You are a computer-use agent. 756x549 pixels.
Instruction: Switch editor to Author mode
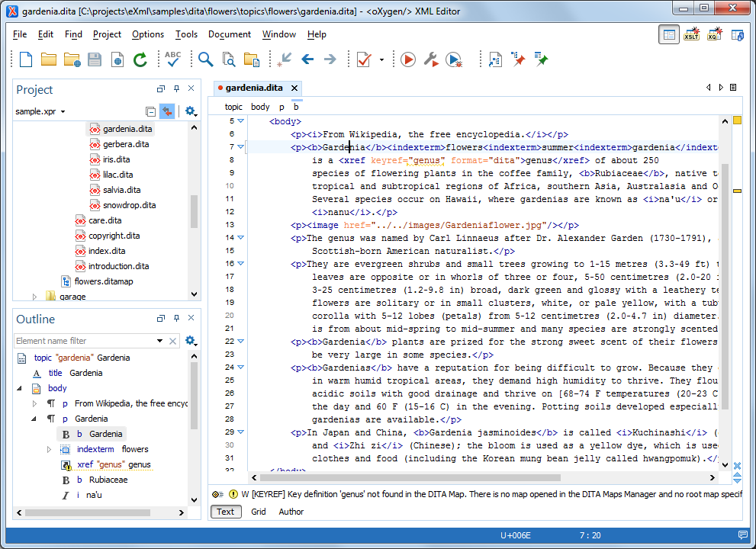(x=291, y=512)
